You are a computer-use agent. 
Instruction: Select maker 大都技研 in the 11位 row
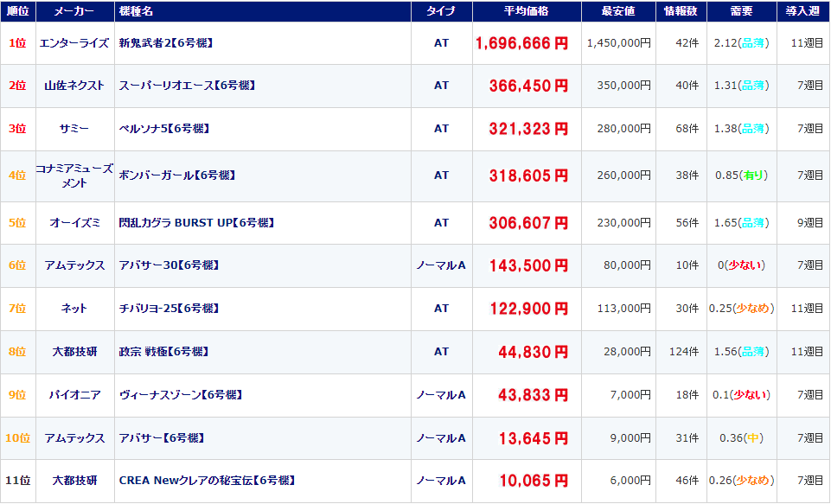74,480
